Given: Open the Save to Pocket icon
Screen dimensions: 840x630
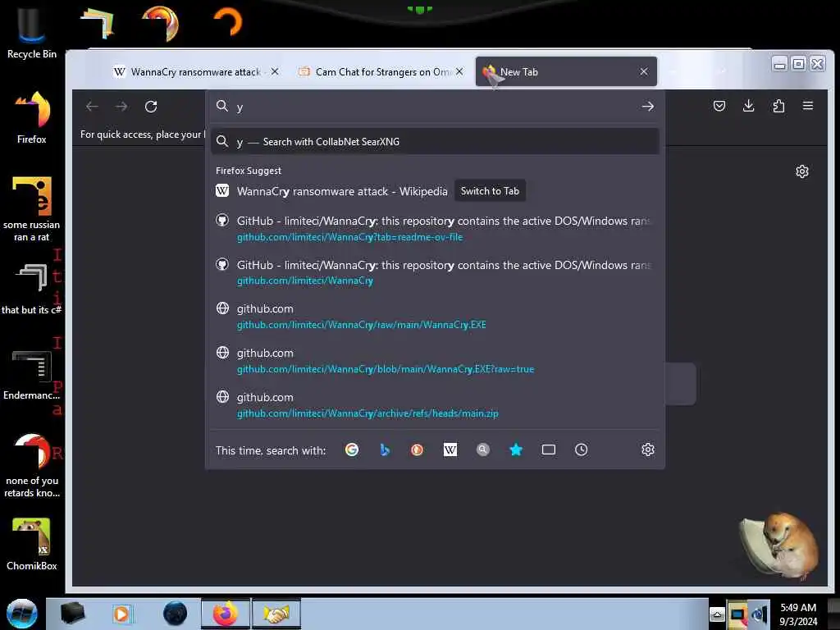Looking at the screenshot, I should tap(719, 106).
